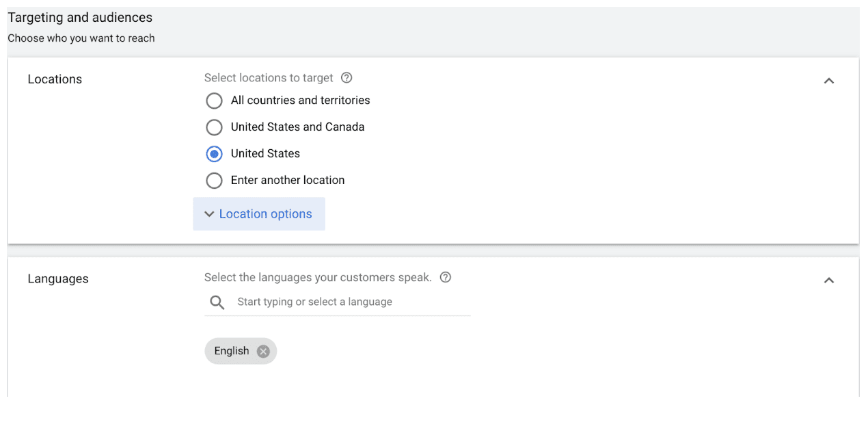
Task: Click 'Select locations to target' text
Action: 269,78
